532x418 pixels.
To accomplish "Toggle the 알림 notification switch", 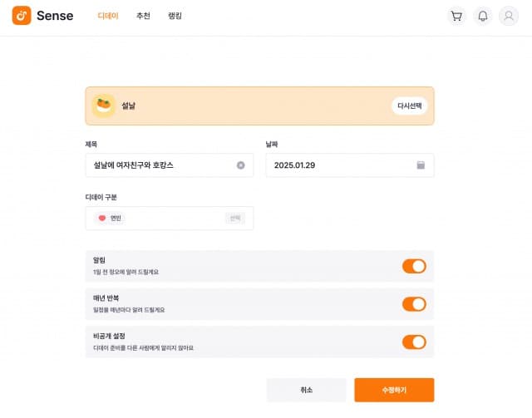I will [414, 266].
